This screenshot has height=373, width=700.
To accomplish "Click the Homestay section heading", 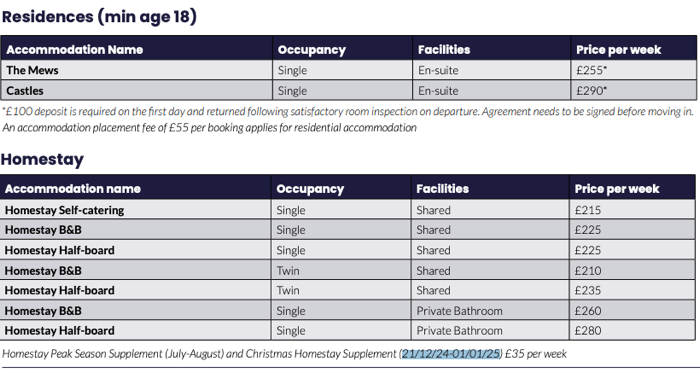I will 42,159.
